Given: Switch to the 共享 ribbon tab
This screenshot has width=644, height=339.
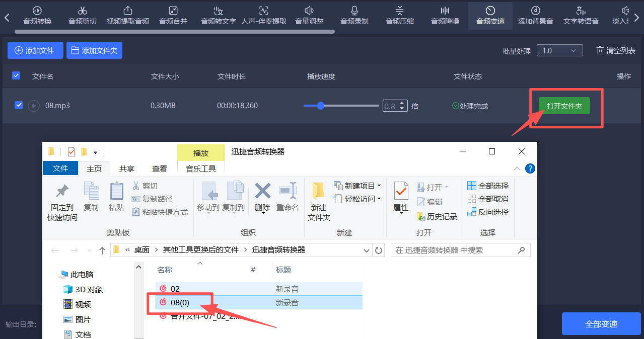Looking at the screenshot, I should coord(128,168).
